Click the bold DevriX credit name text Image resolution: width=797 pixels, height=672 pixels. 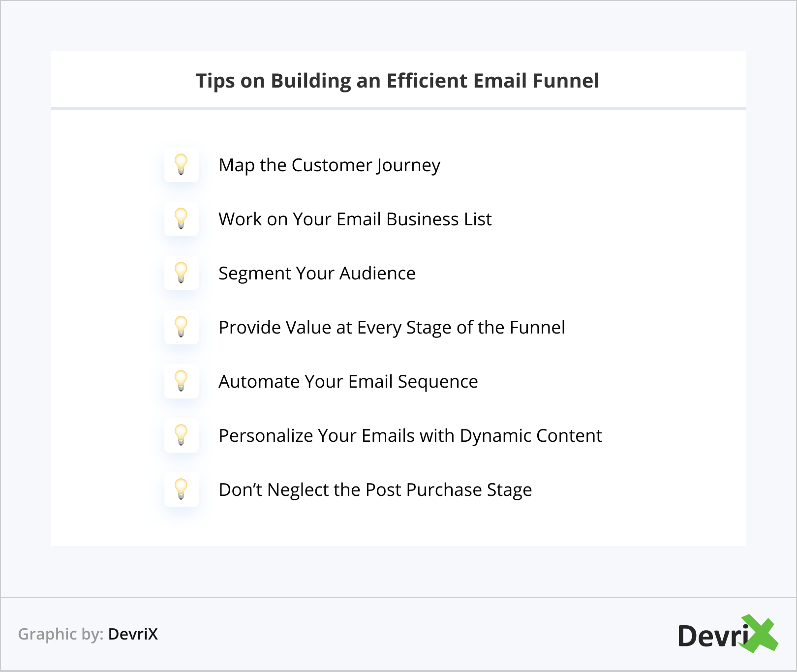133,634
